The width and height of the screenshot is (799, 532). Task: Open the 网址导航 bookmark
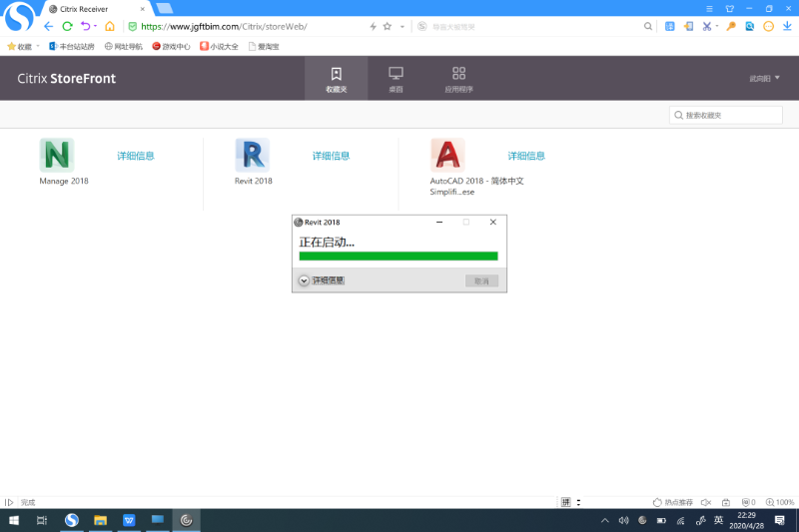click(123, 46)
